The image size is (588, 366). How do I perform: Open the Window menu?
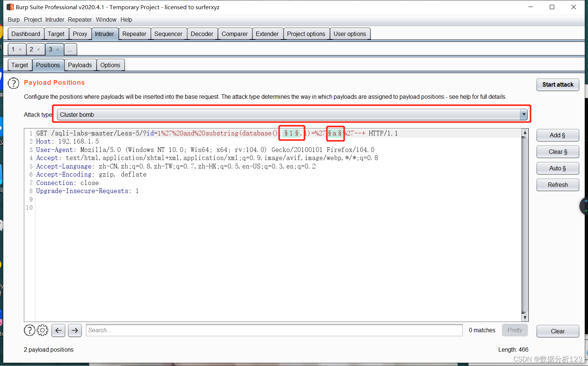pos(106,19)
